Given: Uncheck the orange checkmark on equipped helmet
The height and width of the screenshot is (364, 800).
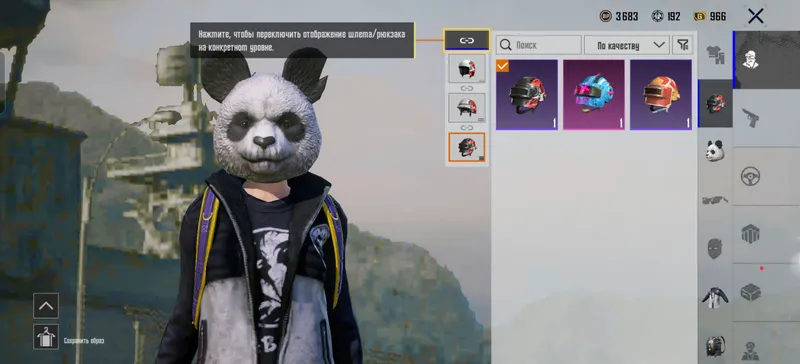Looking at the screenshot, I should pyautogui.click(x=503, y=66).
